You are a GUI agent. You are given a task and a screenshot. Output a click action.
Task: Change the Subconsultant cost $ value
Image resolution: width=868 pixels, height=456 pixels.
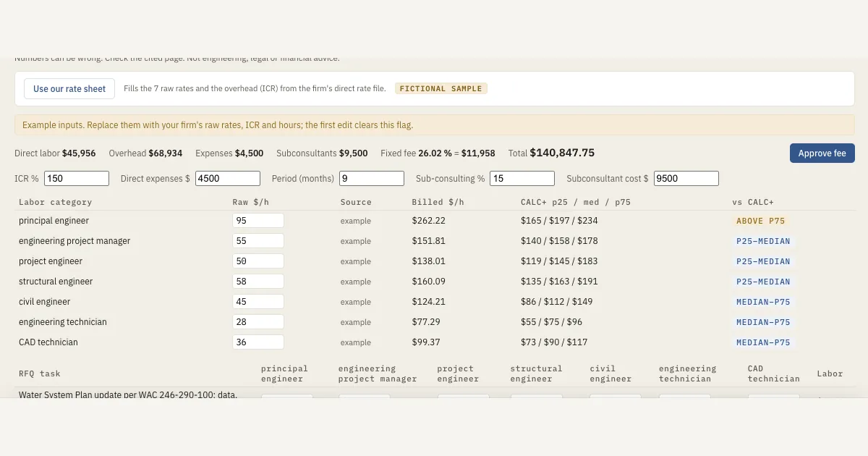coord(686,178)
